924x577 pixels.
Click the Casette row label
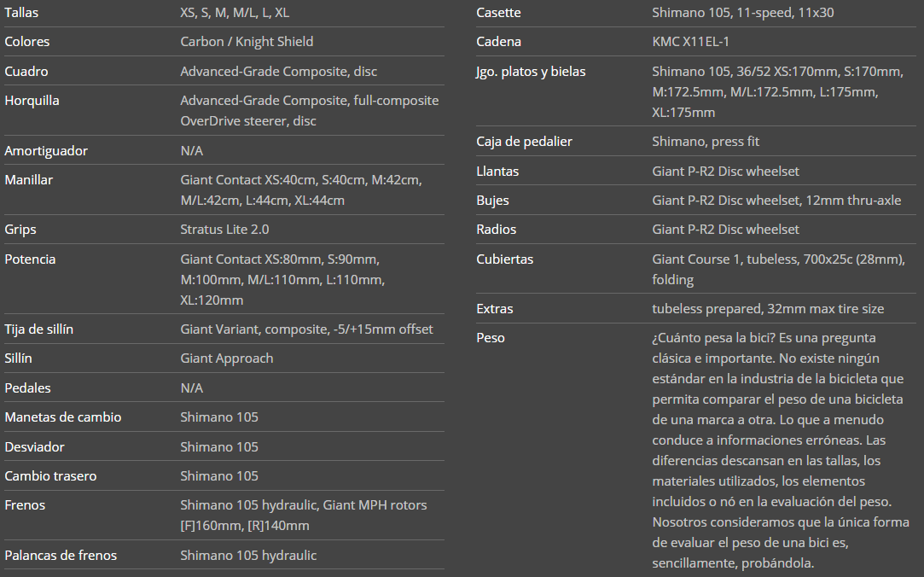coord(498,13)
